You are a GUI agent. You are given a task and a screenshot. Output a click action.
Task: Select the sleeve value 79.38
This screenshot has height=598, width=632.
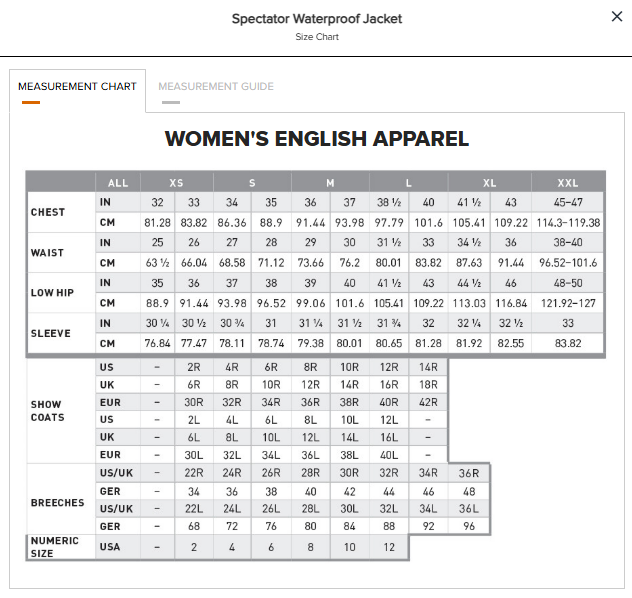pyautogui.click(x=310, y=343)
